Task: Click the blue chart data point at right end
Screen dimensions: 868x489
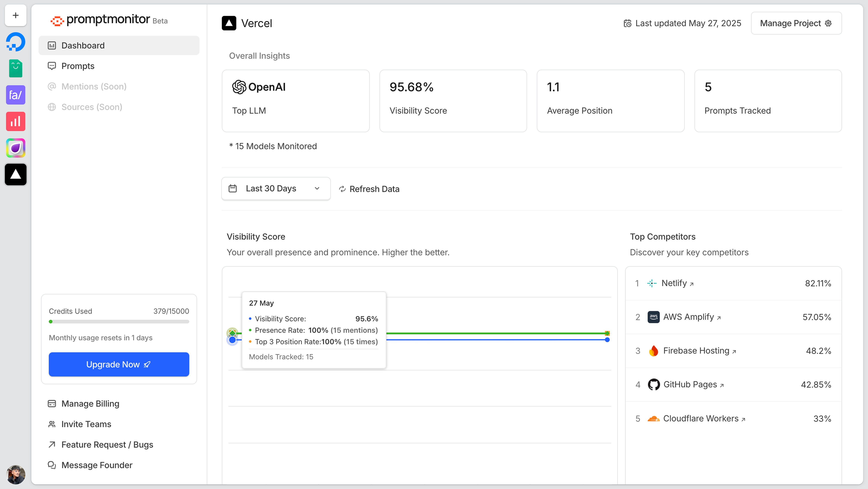Action: 607,340
